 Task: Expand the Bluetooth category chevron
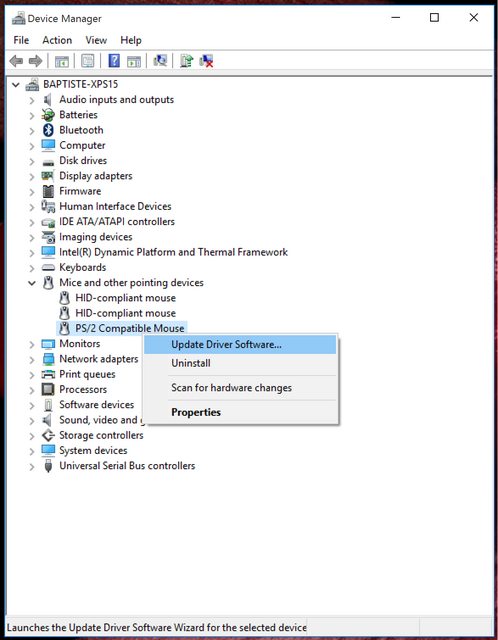(32, 131)
